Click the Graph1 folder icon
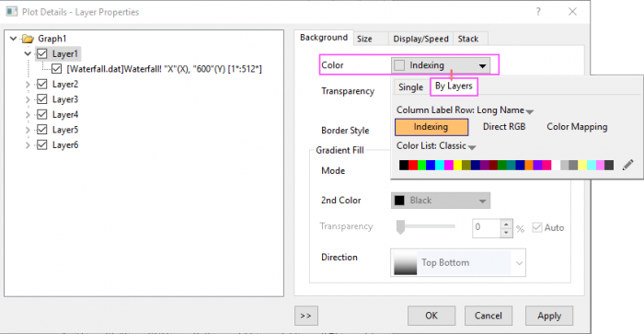644x334 pixels. (x=28, y=39)
